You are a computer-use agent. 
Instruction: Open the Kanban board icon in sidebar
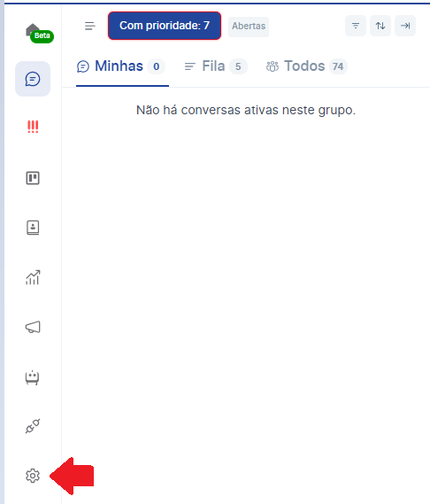coord(33,178)
